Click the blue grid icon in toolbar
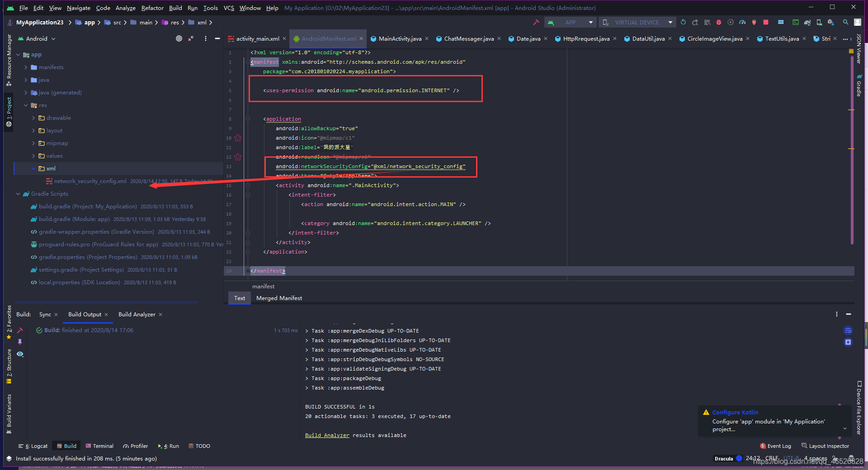The height and width of the screenshot is (470, 868). (x=781, y=22)
